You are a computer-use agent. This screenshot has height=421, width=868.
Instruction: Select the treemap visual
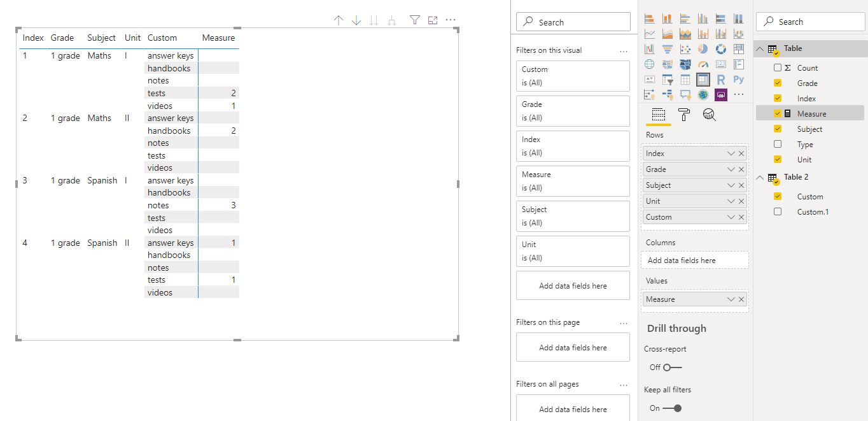click(x=738, y=49)
